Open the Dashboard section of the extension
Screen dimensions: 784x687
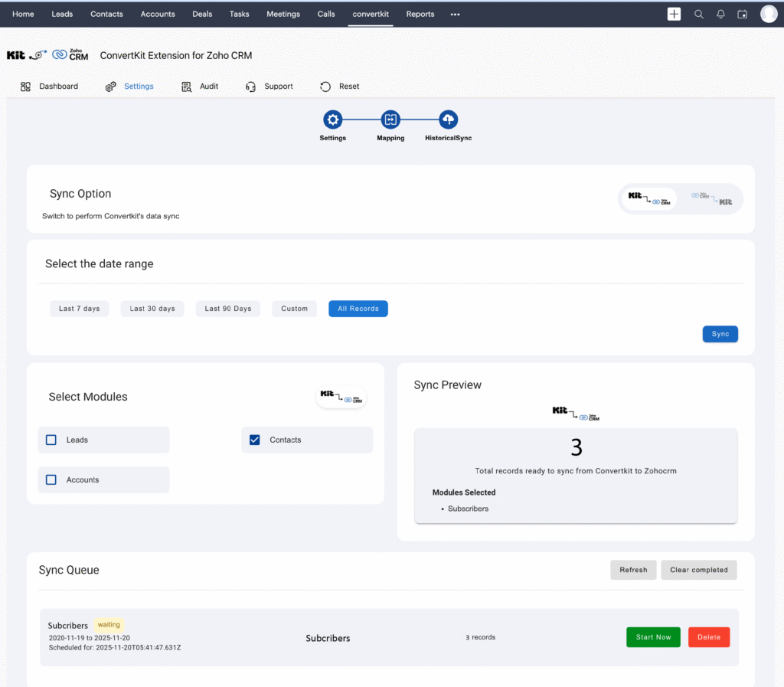tap(49, 86)
